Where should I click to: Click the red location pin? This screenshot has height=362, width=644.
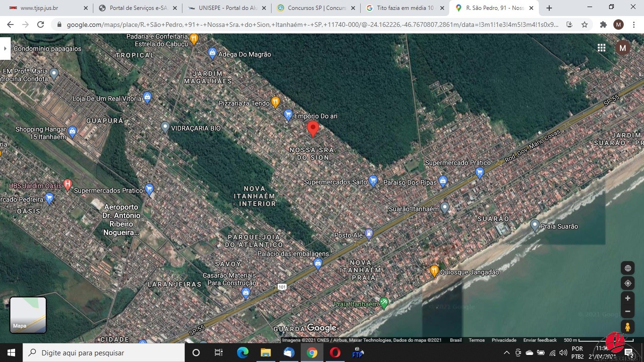(313, 128)
